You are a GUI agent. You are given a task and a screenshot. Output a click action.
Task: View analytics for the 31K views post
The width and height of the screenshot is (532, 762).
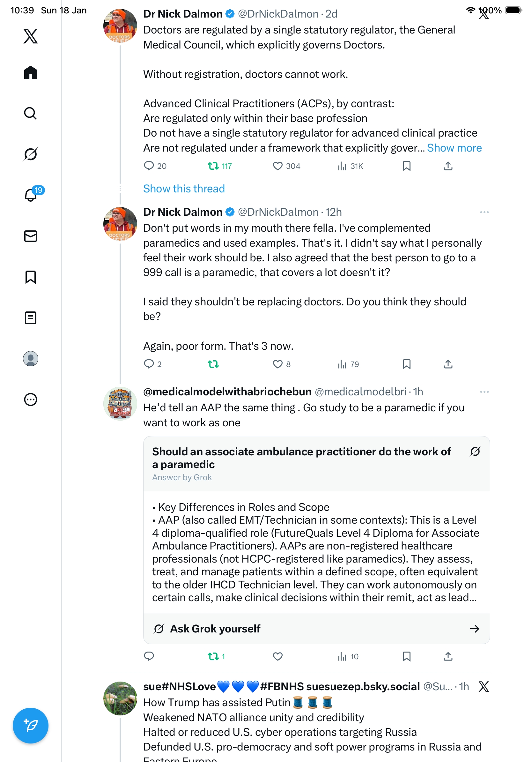coord(350,166)
